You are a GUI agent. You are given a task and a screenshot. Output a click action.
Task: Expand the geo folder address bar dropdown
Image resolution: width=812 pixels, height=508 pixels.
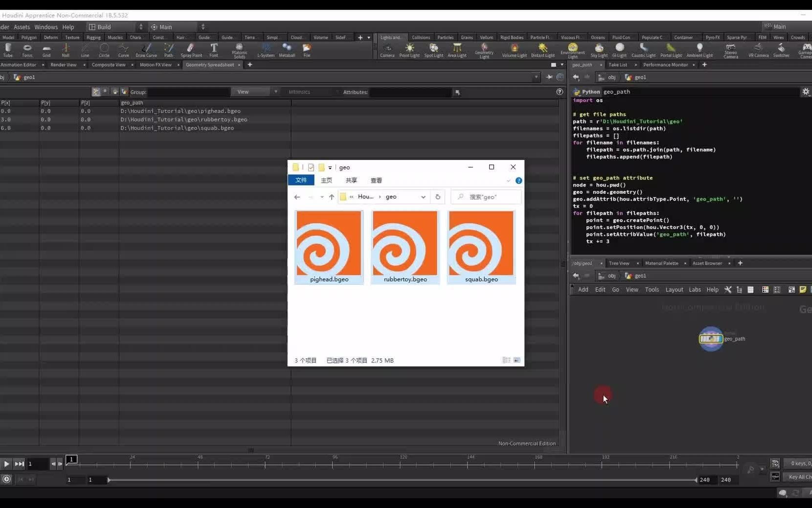click(x=423, y=197)
